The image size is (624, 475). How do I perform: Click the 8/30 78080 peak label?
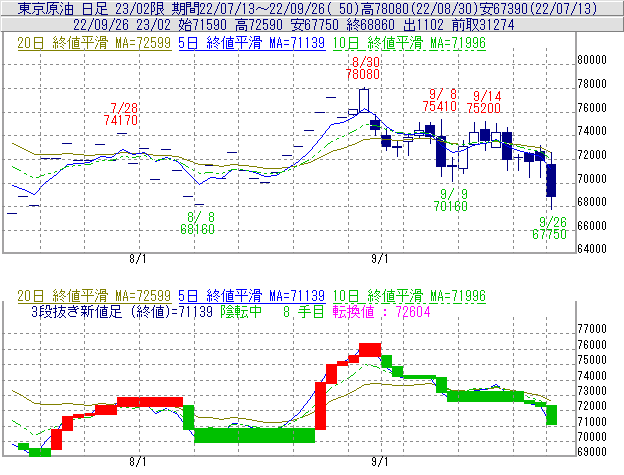click(x=363, y=68)
